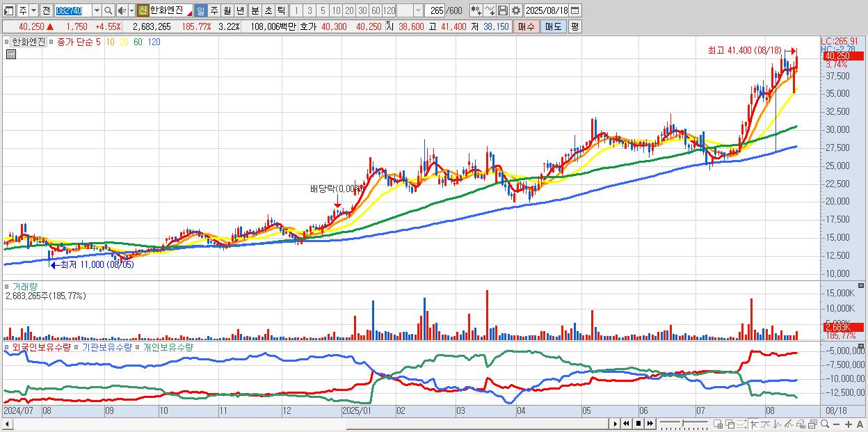The image size is (868, 432).
Task: Click the candle count field showing 265
Action: (435, 10)
